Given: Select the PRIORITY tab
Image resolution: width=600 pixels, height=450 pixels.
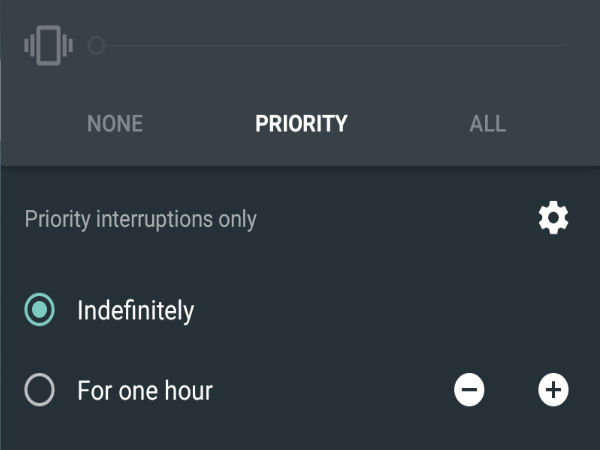Looking at the screenshot, I should point(301,124).
